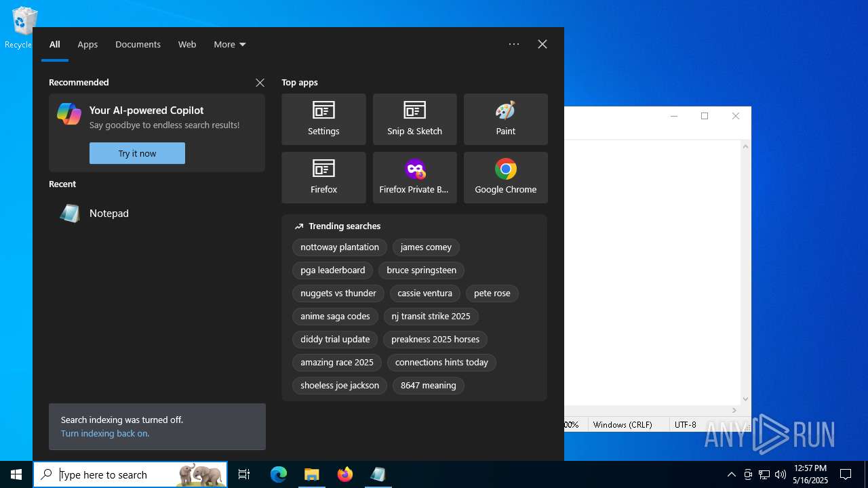Viewport: 868px width, 488px height.
Task: Search trending diddy trial update
Action: click(335, 340)
